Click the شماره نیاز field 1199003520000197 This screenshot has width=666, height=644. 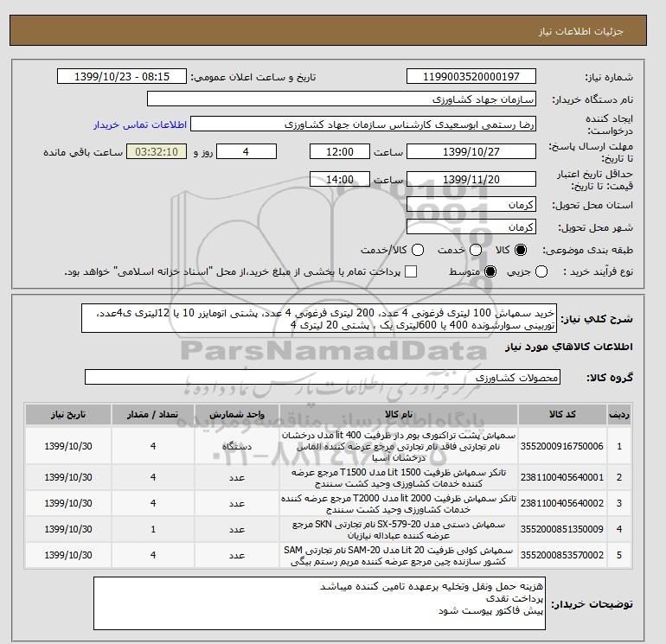(x=471, y=77)
